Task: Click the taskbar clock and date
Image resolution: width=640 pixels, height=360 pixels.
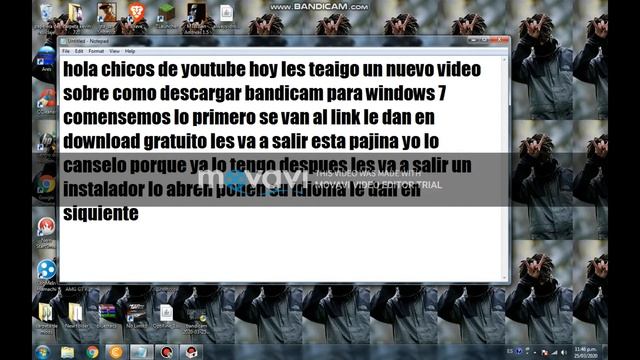Action: point(586,352)
